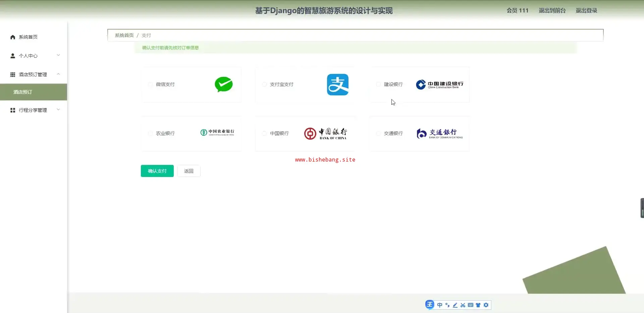The image size is (644, 313).
Task: Select the 支付宝支付 radio button
Action: pyautogui.click(x=264, y=84)
